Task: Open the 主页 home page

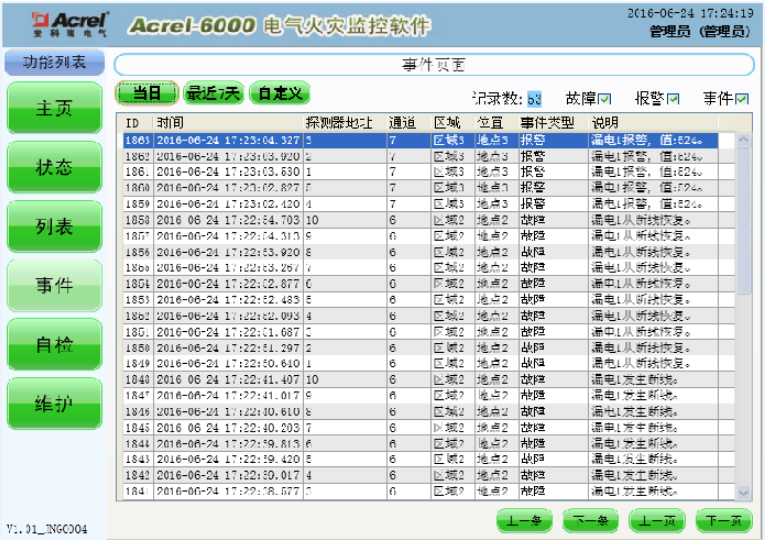Action: click(54, 108)
